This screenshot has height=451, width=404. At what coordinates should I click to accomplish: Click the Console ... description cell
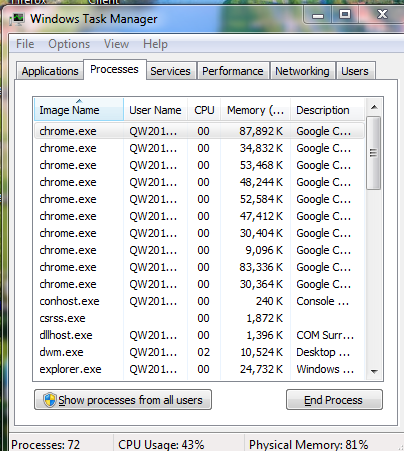point(323,301)
